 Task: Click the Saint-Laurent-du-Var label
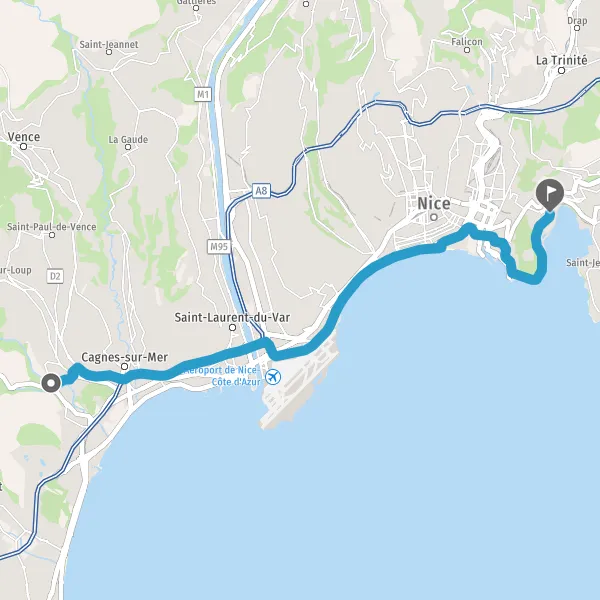[x=232, y=317]
